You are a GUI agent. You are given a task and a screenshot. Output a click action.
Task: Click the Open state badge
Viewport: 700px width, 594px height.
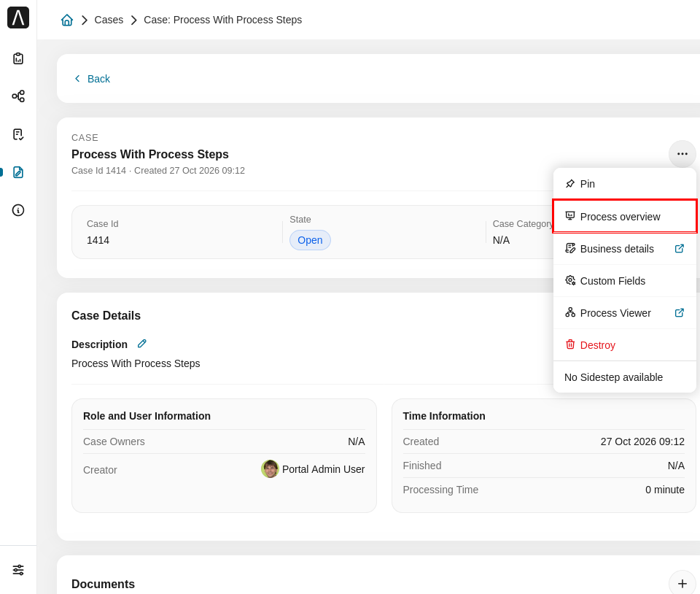coord(310,240)
